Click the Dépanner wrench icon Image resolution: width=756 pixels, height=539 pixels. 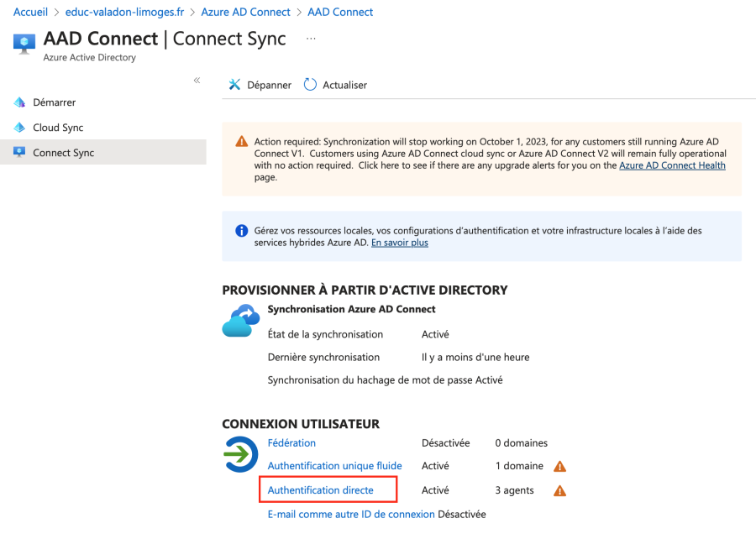click(234, 85)
